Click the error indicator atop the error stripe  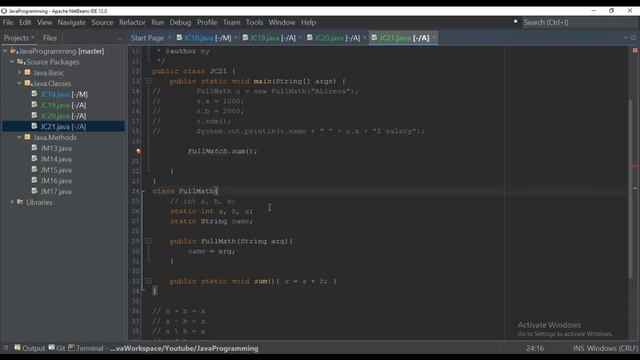point(635,50)
